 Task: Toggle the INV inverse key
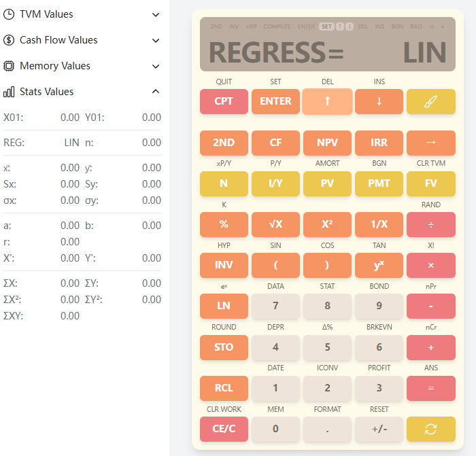point(224,265)
